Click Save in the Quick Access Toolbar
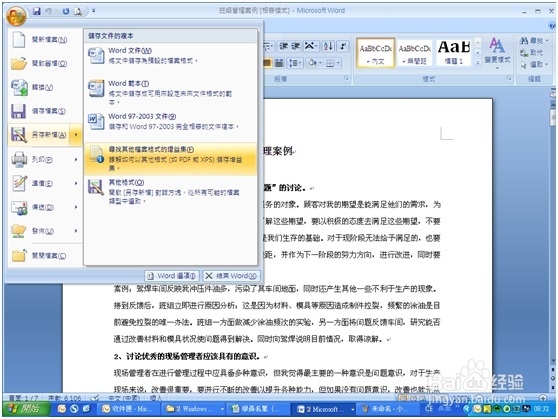 click(36, 11)
